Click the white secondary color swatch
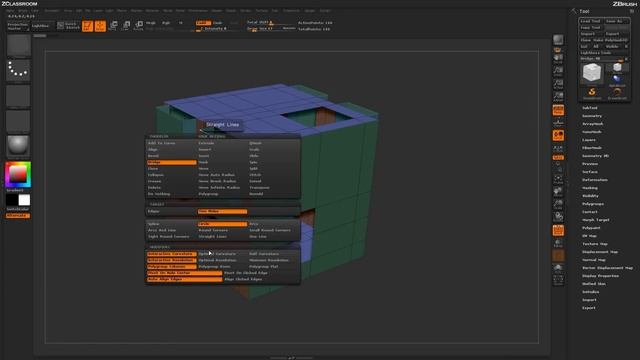This screenshot has height=360, width=640. point(24,200)
